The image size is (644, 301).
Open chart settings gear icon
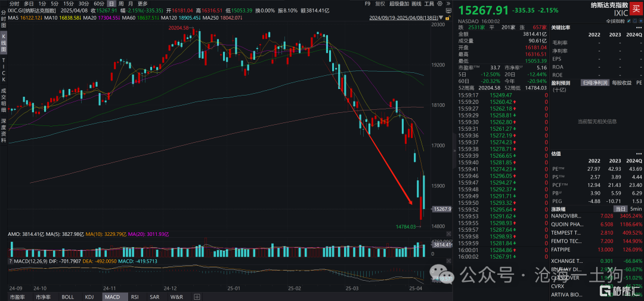click(440, 4)
